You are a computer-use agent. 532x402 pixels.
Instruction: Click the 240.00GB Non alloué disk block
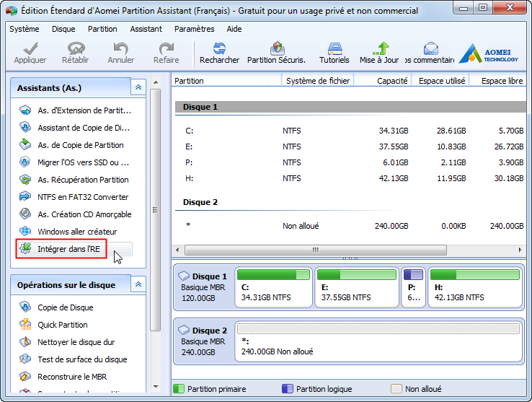pyautogui.click(x=378, y=341)
